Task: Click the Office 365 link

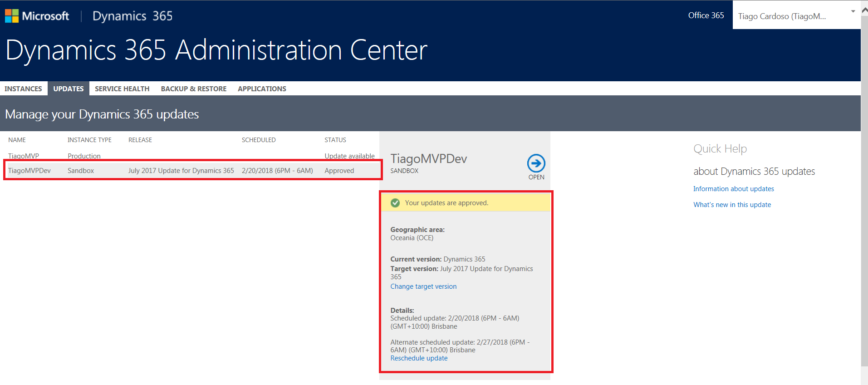Action: click(706, 15)
